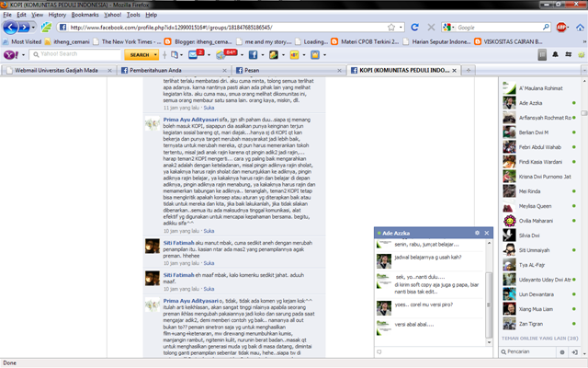Click the Facebook icon on Yahoo toolbar
Screen dimensions: 588x368
pos(254,55)
